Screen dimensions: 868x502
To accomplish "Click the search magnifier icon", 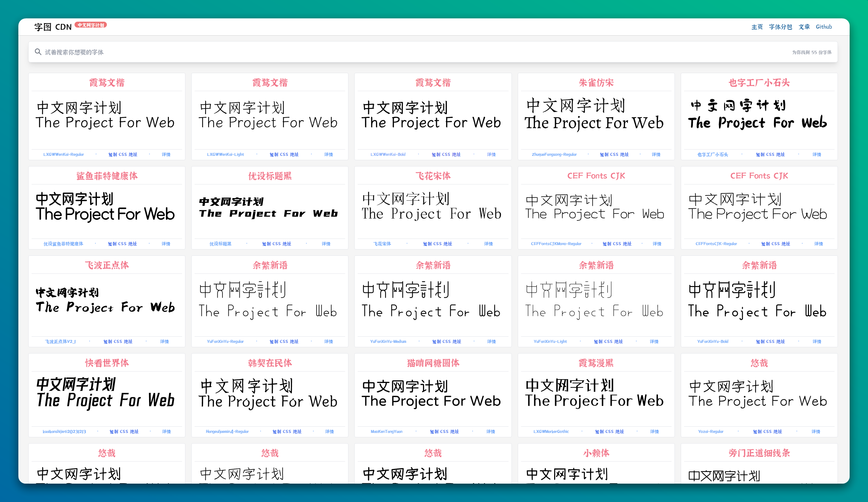I will click(x=38, y=52).
